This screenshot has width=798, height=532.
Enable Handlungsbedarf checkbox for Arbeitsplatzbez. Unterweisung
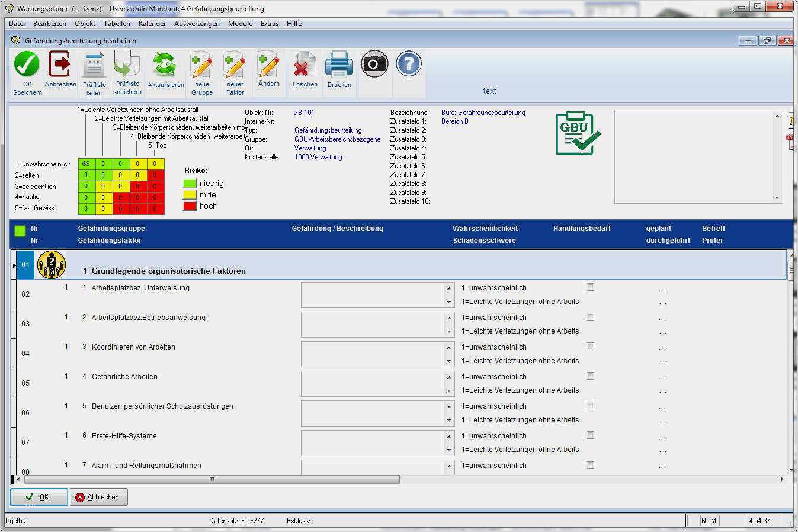click(590, 287)
